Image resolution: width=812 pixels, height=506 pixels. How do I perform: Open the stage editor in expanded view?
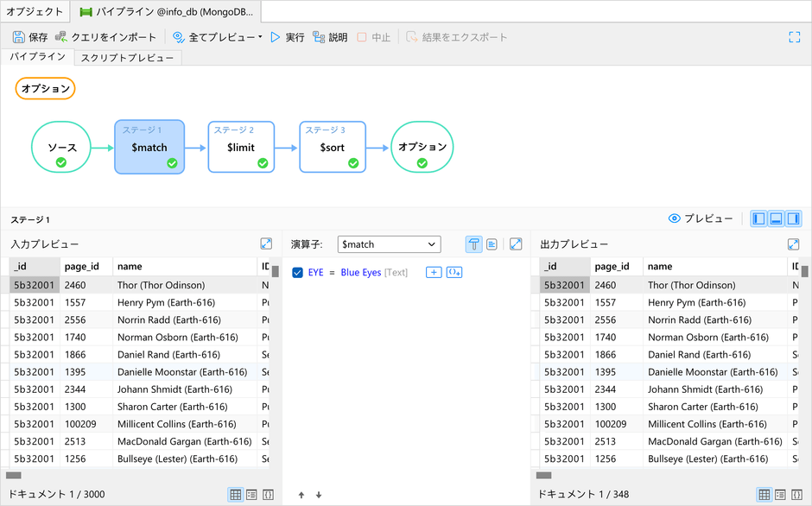click(515, 244)
